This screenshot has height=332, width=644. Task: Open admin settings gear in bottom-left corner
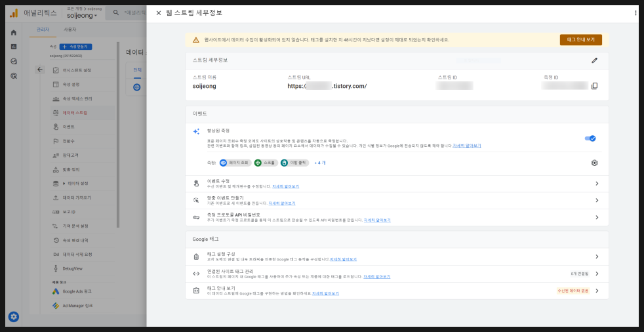coord(14,317)
